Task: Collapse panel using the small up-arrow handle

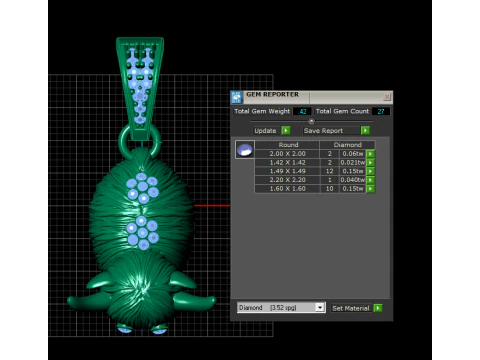Action: click(311, 121)
